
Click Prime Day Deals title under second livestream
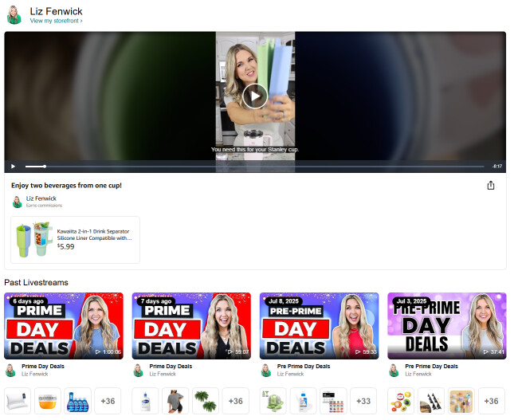pyautogui.click(x=171, y=366)
